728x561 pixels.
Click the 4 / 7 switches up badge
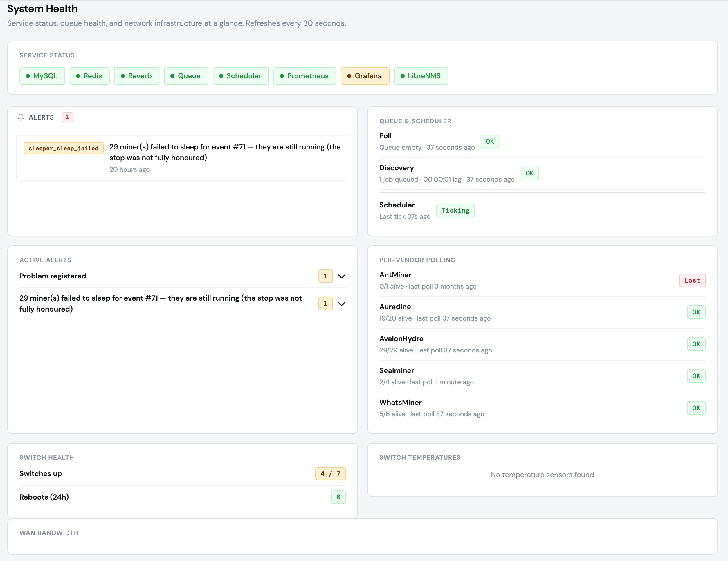(x=330, y=474)
